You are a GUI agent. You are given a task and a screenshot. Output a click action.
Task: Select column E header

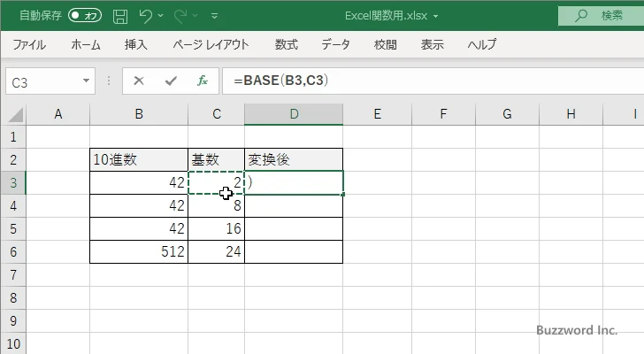[x=377, y=114]
